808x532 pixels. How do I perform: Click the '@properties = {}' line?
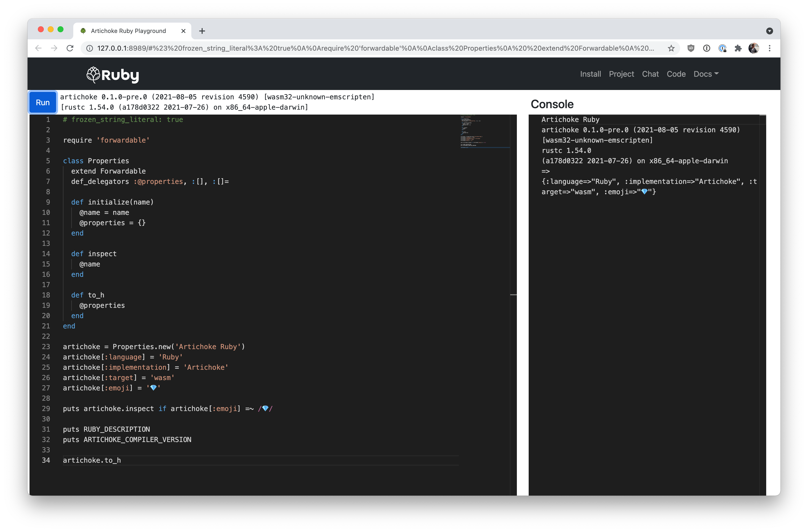(x=112, y=223)
